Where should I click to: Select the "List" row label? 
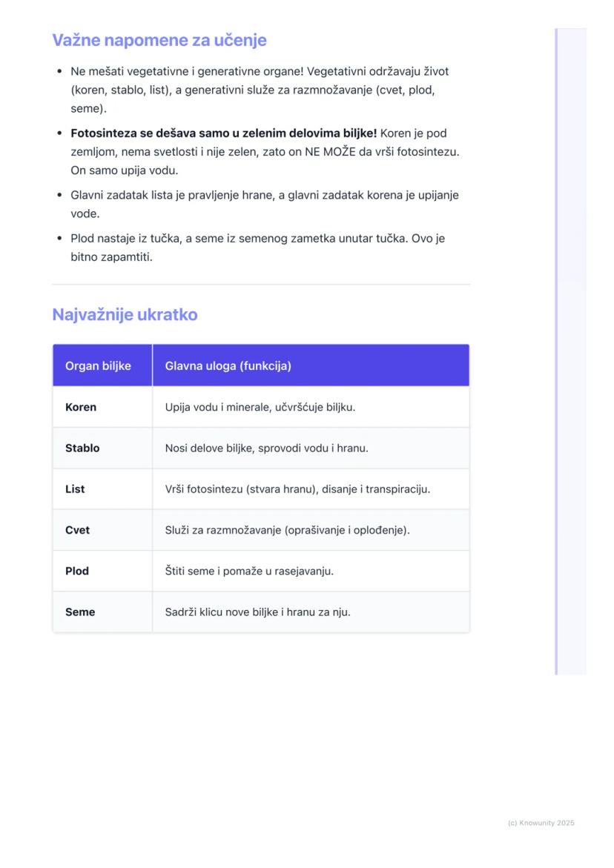(75, 489)
